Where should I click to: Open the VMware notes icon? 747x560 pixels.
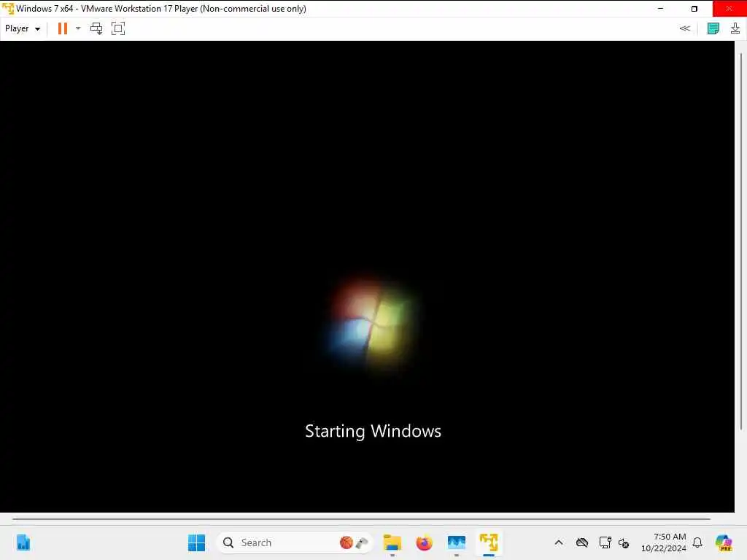[713, 28]
